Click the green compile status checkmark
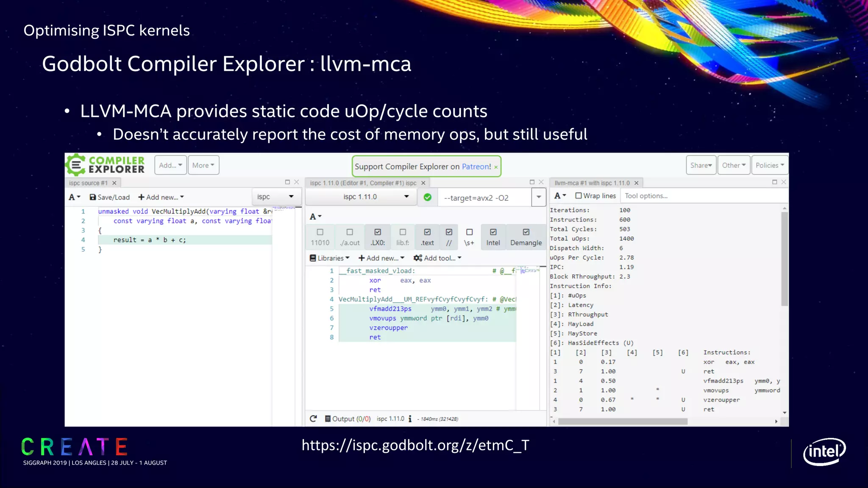 click(428, 197)
